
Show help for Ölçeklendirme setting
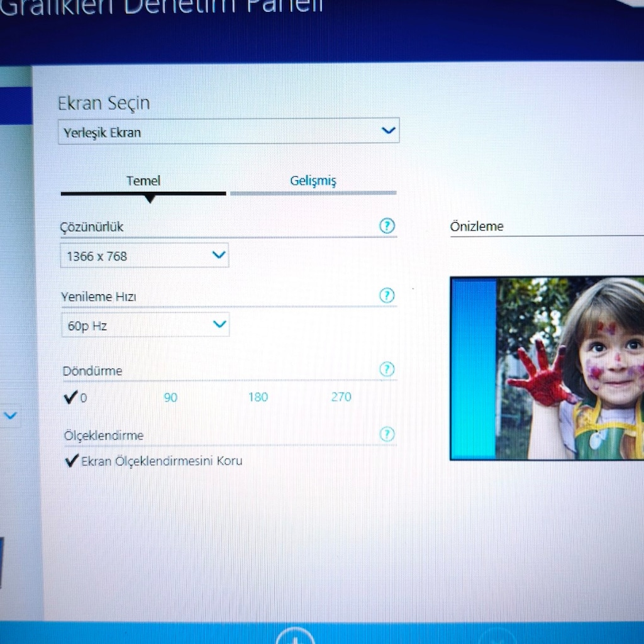pyautogui.click(x=387, y=434)
